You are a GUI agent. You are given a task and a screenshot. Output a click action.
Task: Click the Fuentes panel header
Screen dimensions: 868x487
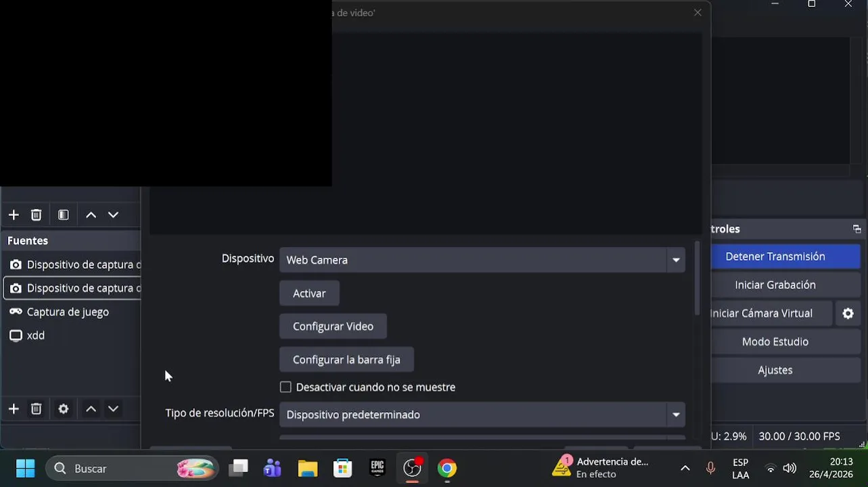click(x=70, y=241)
